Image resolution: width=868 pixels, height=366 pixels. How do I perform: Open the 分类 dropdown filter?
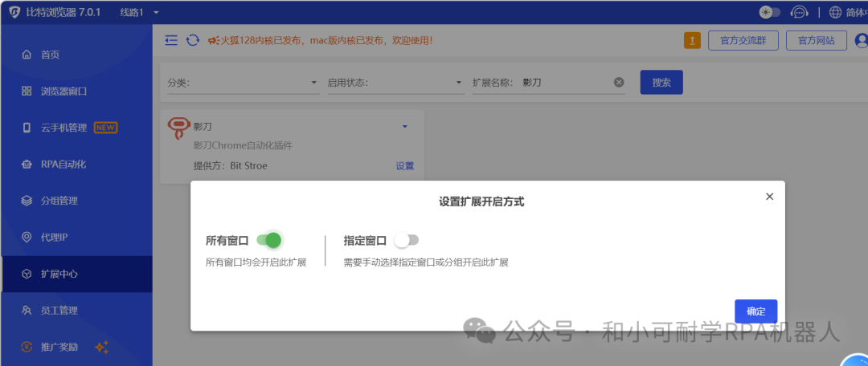pos(243,82)
